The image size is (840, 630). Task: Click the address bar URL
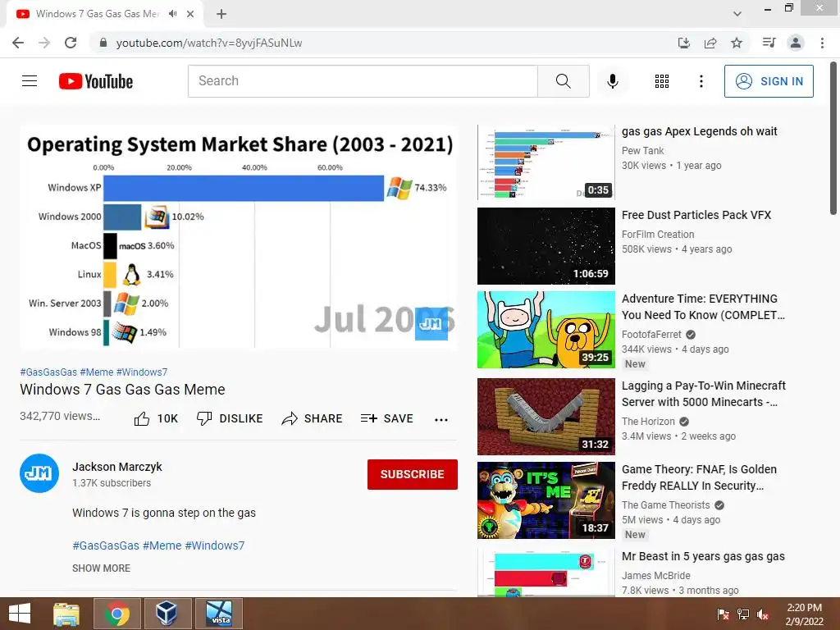(x=209, y=43)
